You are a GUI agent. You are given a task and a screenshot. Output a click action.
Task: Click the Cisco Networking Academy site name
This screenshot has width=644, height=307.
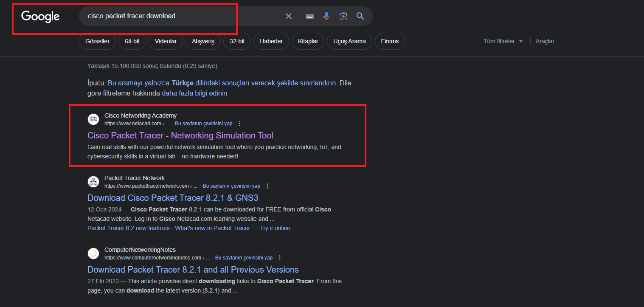(141, 115)
